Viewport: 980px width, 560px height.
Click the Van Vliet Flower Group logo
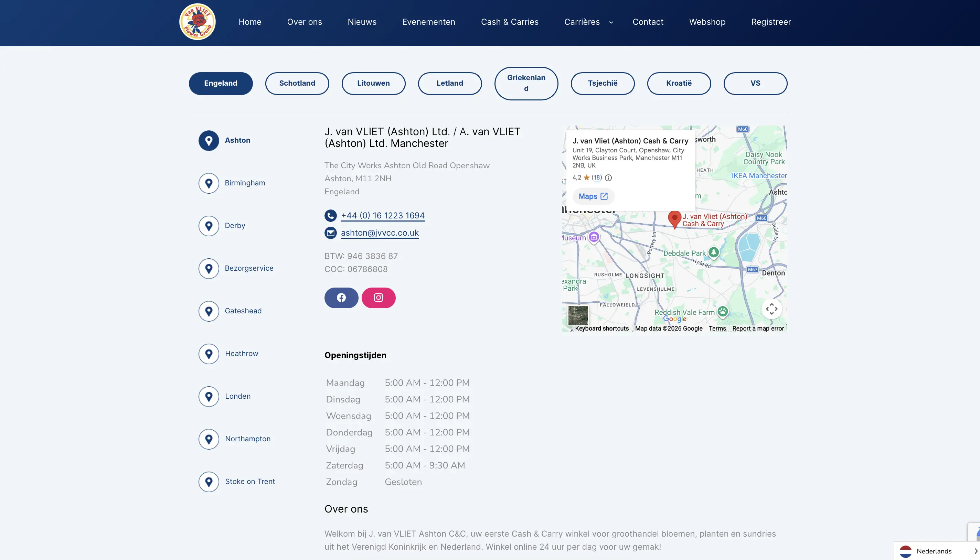point(198,22)
